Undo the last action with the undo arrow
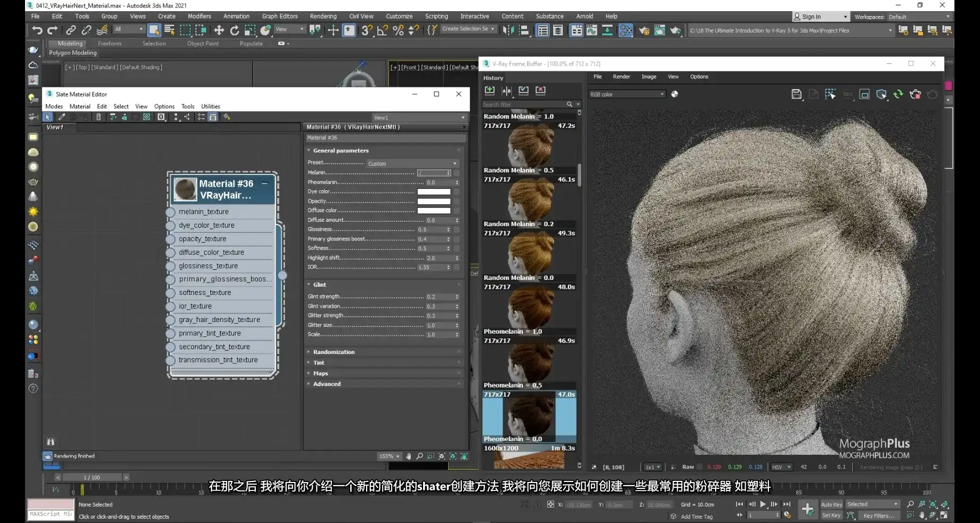The height and width of the screenshot is (523, 980). click(37, 30)
